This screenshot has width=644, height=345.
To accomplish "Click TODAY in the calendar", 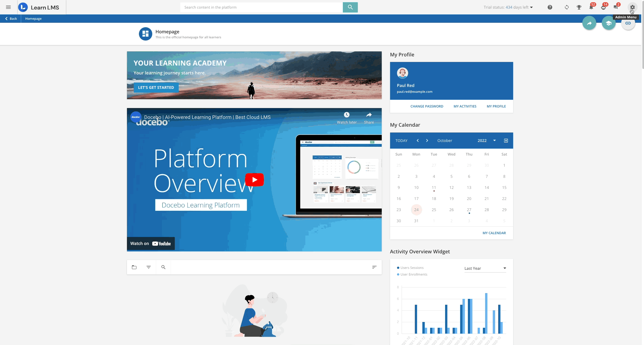I will click(401, 141).
